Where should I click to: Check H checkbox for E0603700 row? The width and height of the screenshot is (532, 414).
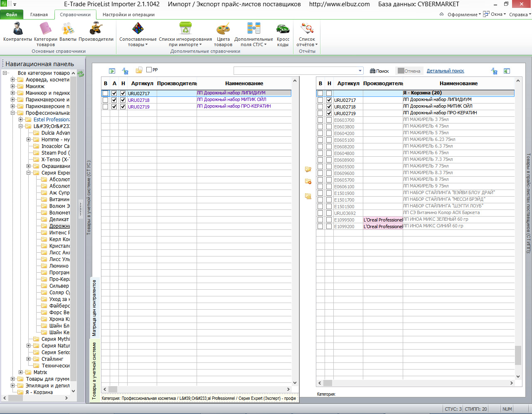tap(329, 120)
